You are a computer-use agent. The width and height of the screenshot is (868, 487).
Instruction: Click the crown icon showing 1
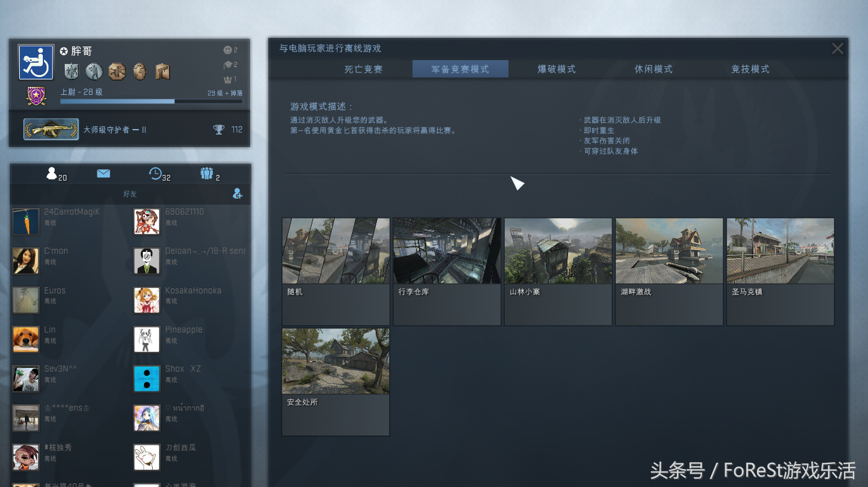[228, 79]
